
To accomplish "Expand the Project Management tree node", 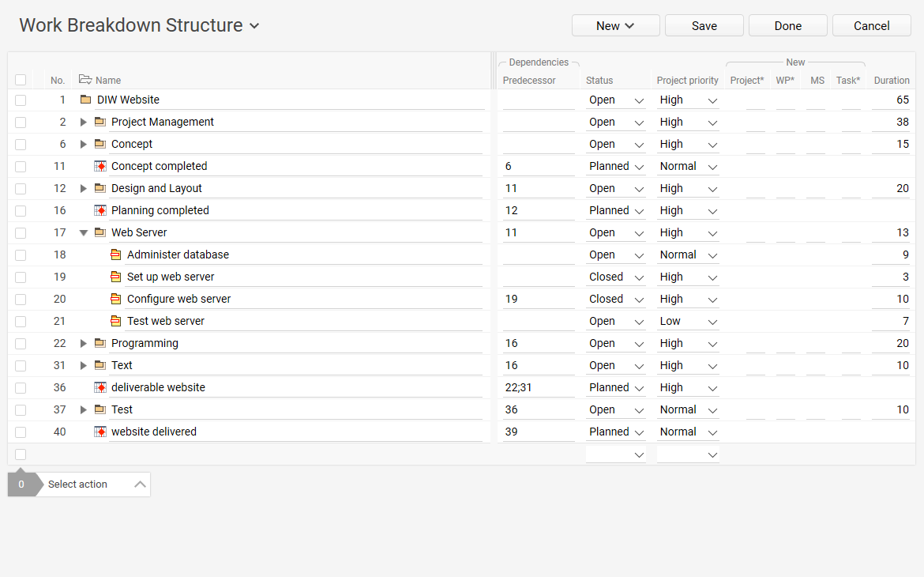I will click(x=83, y=122).
